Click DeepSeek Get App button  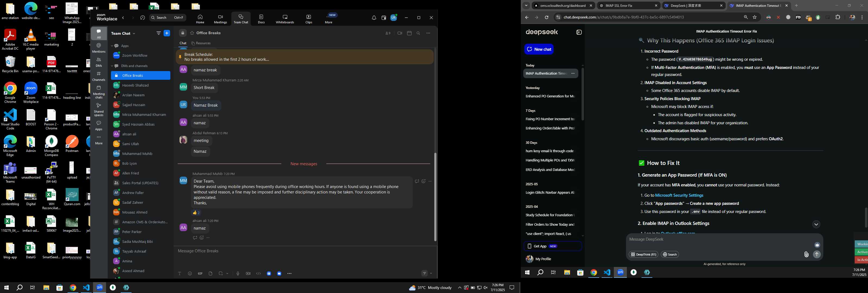(553, 246)
